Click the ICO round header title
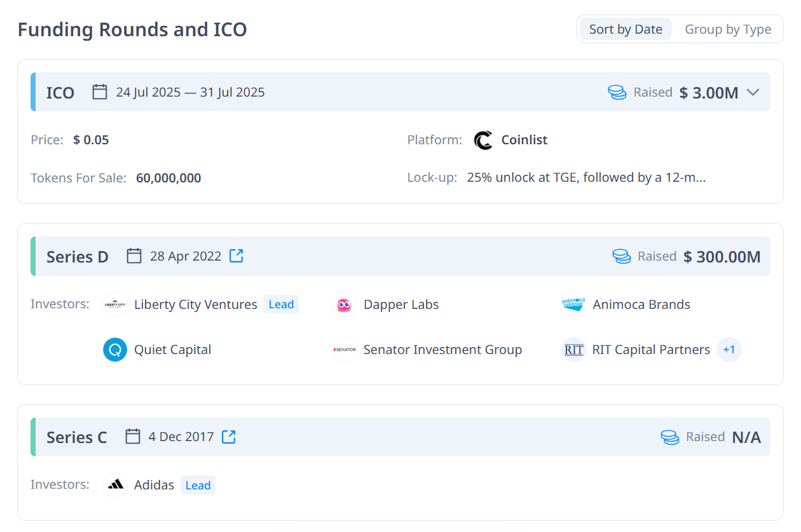 pos(60,93)
